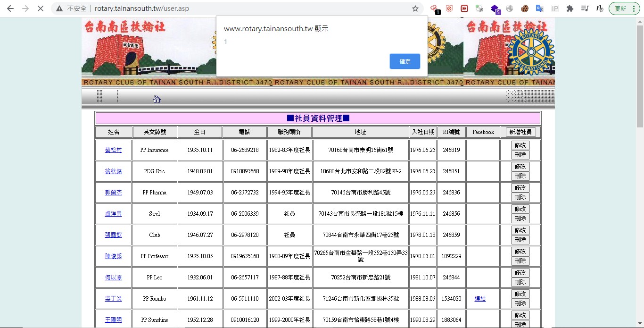This screenshot has width=644, height=328.
Task: Click the not-secure warning triangle icon
Action: pyautogui.click(x=59, y=8)
